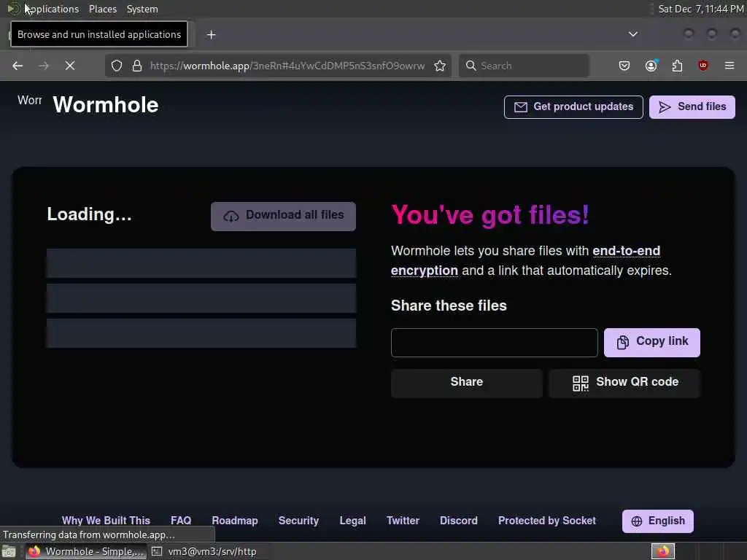This screenshot has height=560, width=747.
Task: Click the Wormhole logo heading
Action: pyautogui.click(x=105, y=105)
